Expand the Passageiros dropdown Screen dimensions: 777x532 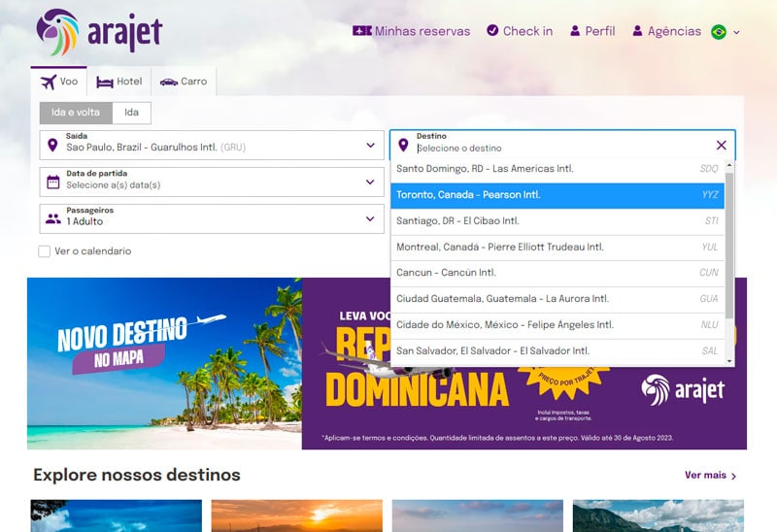pos(370,218)
